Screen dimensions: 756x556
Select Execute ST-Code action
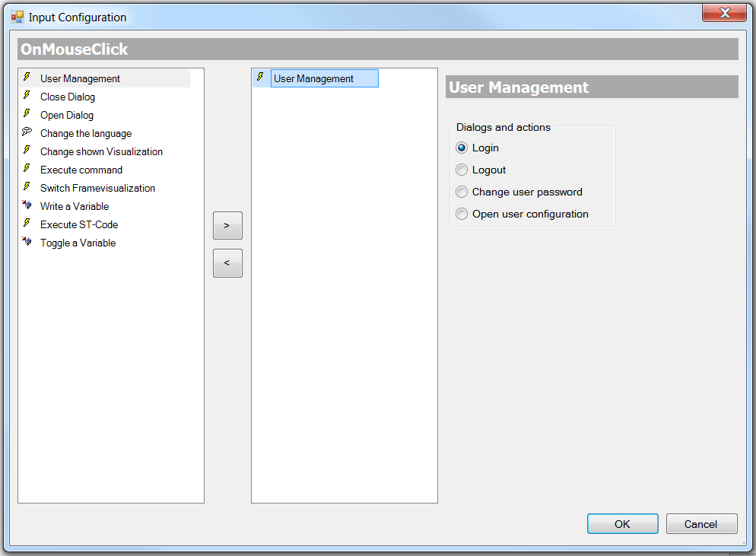(79, 224)
